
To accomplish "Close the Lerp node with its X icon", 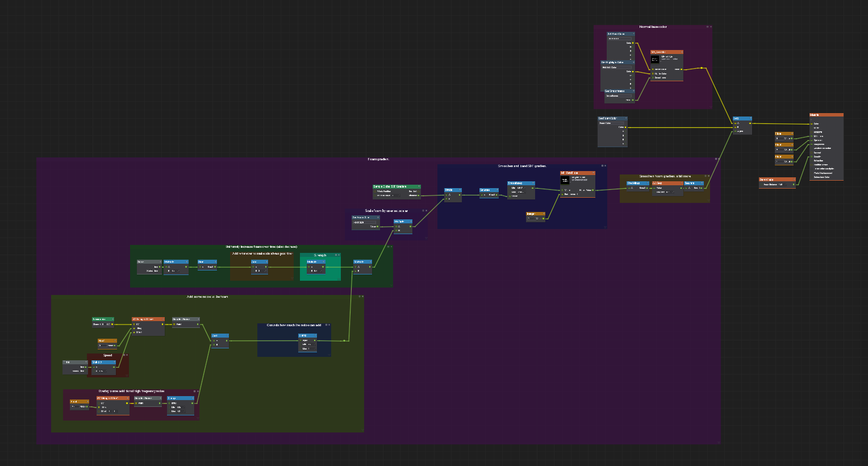I will click(750, 119).
